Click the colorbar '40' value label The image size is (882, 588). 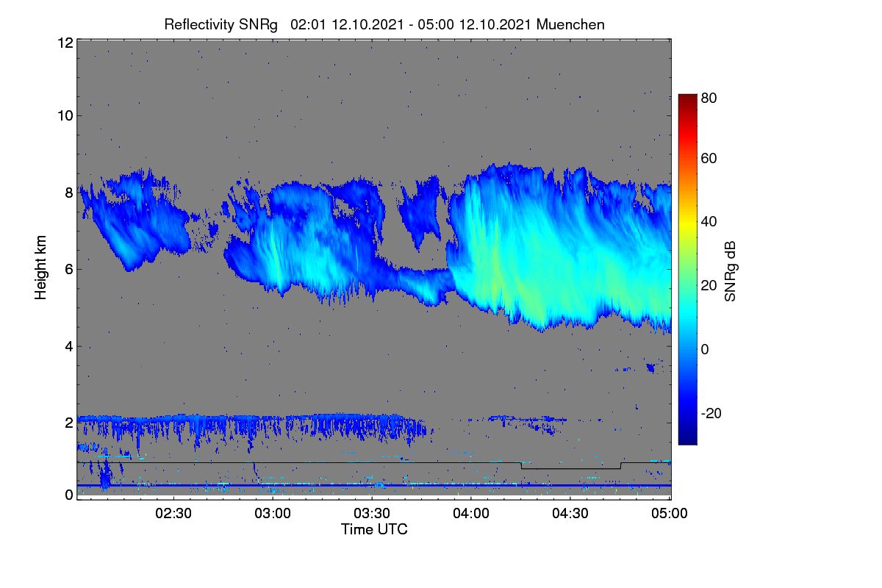[x=709, y=222]
